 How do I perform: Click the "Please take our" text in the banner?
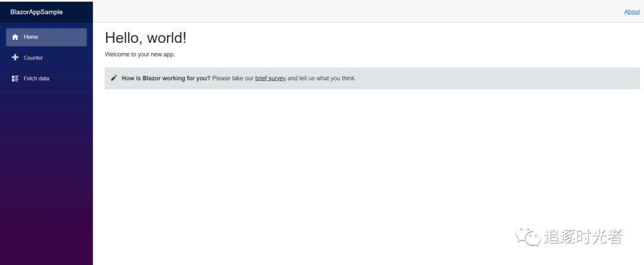coord(233,78)
